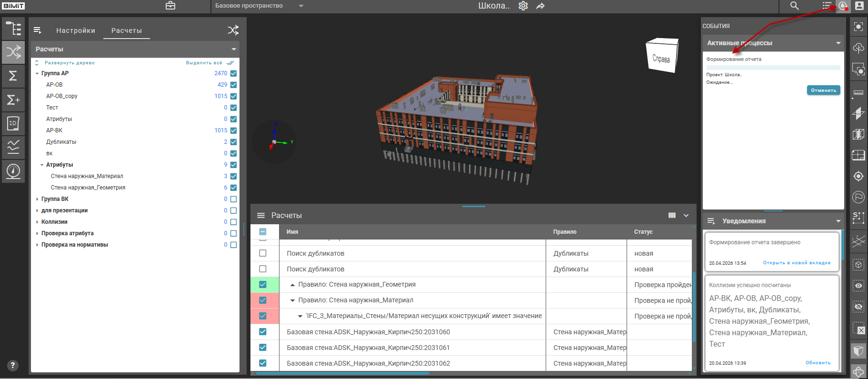The width and height of the screenshot is (868, 379).
Task: Expand the Проверка на нормативы tree group
Action: (x=37, y=245)
